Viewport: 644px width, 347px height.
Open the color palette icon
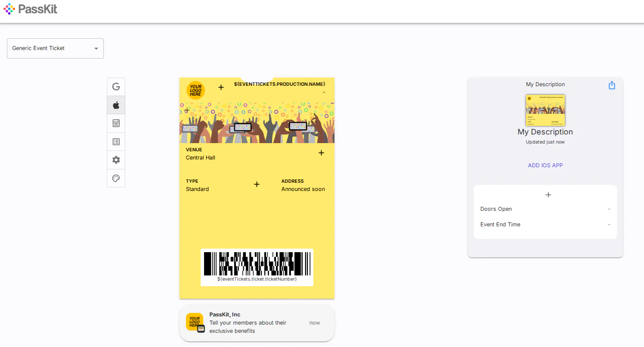click(x=116, y=178)
